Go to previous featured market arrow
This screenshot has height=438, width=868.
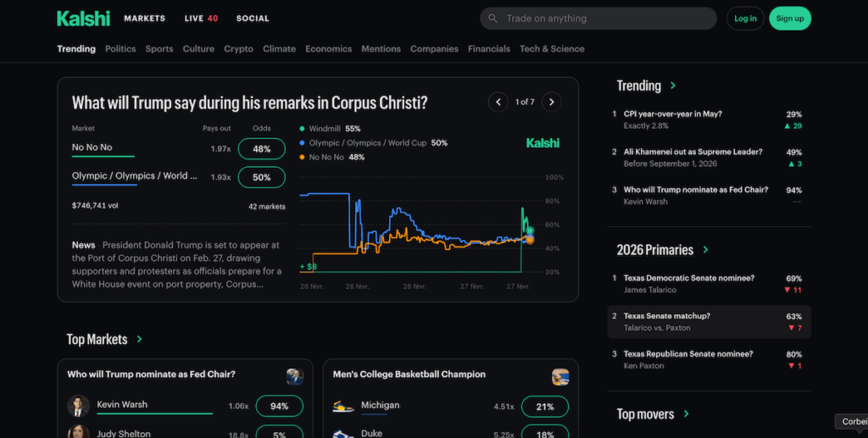[x=498, y=102]
